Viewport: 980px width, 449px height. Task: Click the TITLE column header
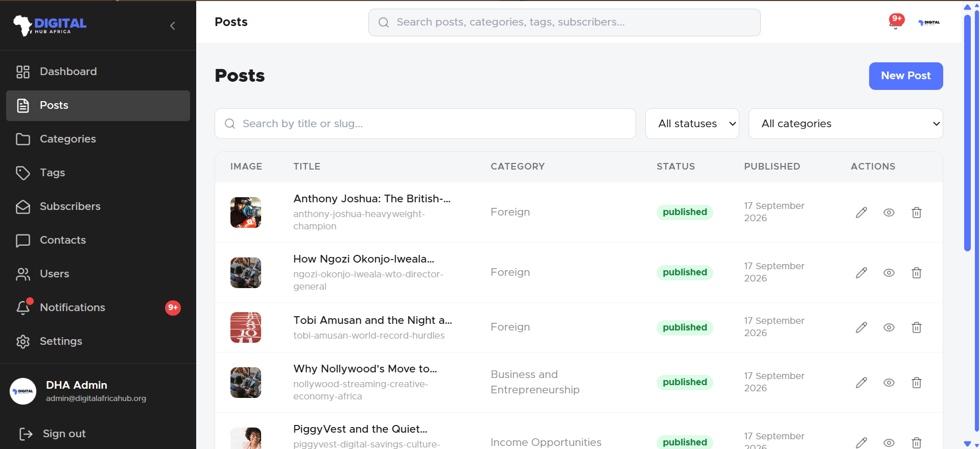click(307, 167)
